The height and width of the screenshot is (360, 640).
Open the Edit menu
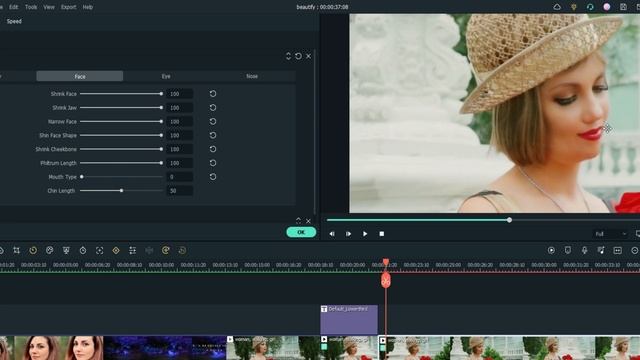pos(13,7)
